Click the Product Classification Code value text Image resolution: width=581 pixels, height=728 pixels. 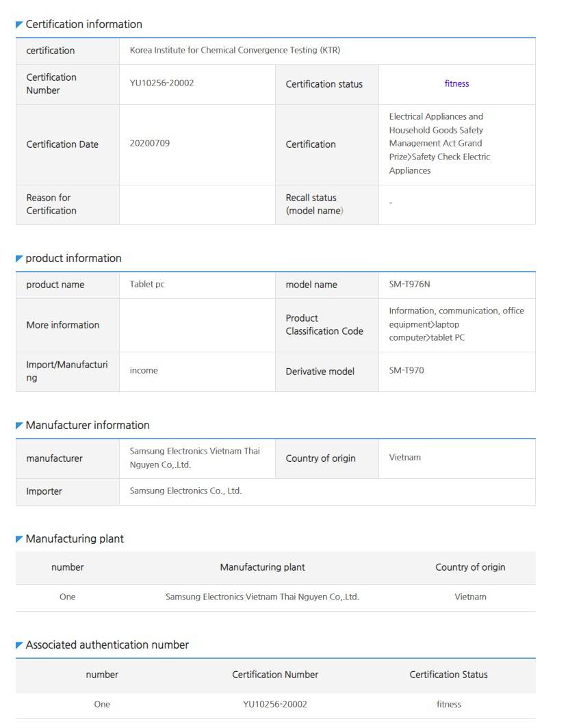pos(456,324)
